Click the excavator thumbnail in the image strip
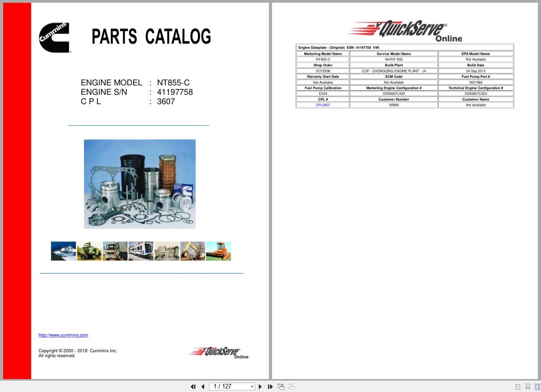541x392 pixels. tap(193, 251)
